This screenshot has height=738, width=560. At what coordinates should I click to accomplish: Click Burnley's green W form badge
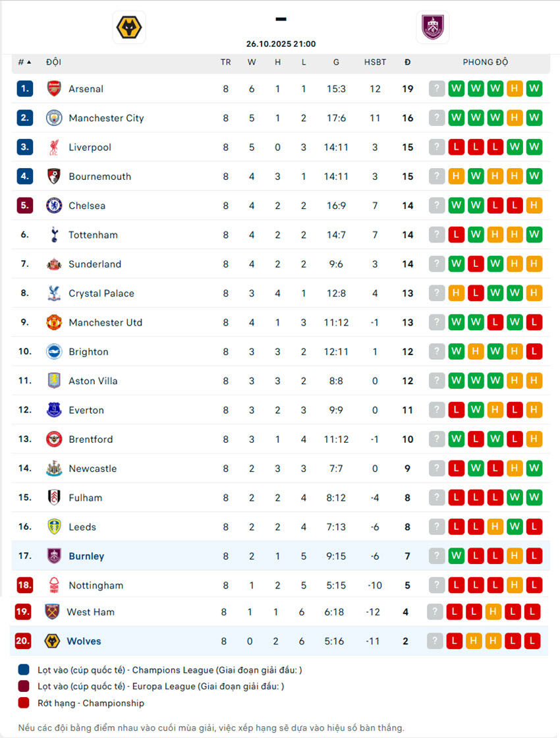[x=456, y=556]
